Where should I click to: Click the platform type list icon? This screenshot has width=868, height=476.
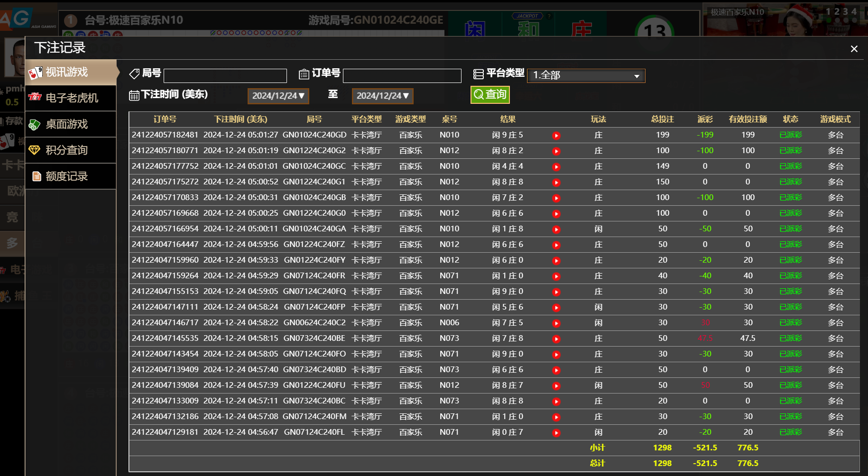(478, 74)
